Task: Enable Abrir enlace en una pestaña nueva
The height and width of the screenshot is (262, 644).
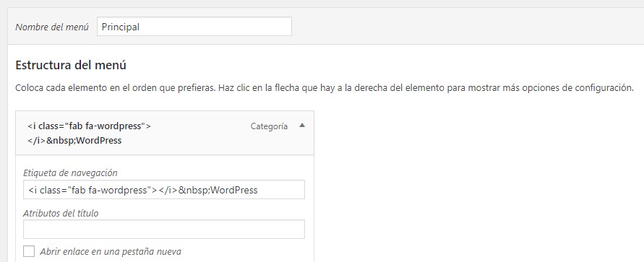Action: [29, 251]
